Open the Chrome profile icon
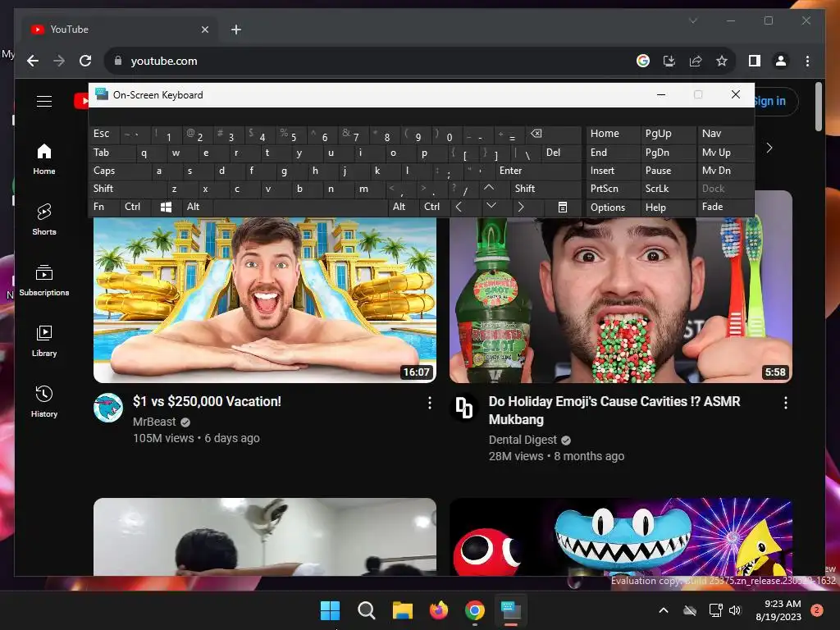840x630 pixels. click(781, 61)
